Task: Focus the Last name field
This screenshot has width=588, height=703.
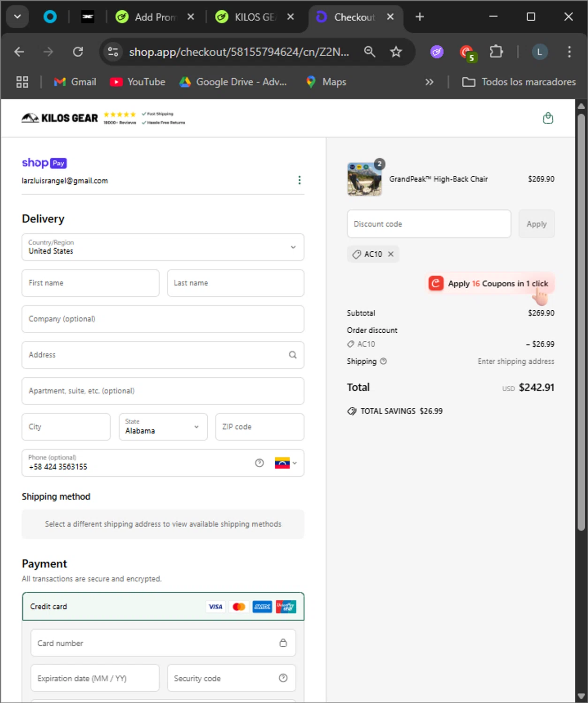Action: coord(235,283)
